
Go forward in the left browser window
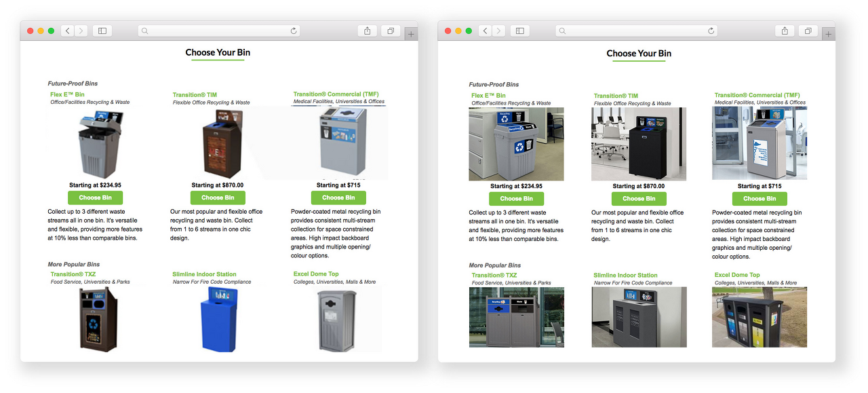[x=81, y=31]
